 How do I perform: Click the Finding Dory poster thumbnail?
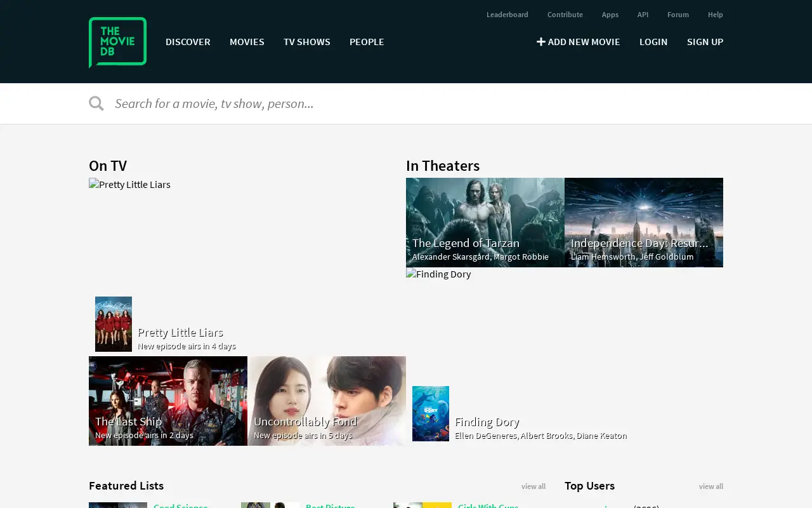[x=431, y=413]
